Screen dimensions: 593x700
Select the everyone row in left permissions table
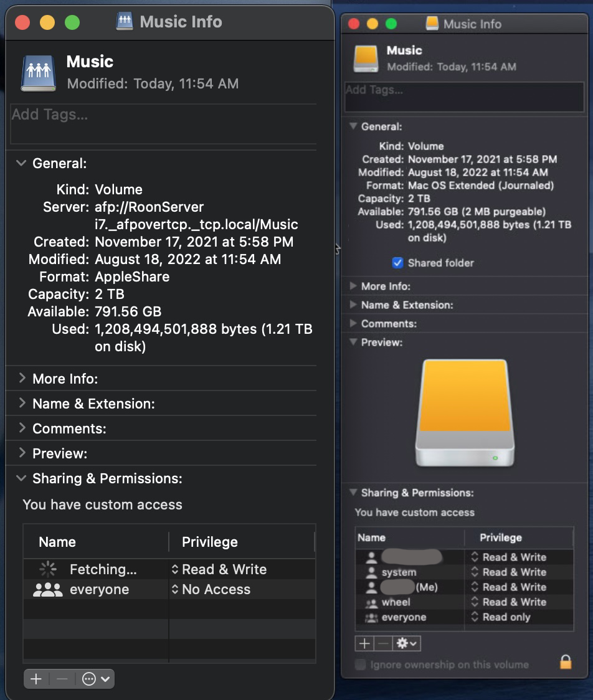click(x=169, y=590)
